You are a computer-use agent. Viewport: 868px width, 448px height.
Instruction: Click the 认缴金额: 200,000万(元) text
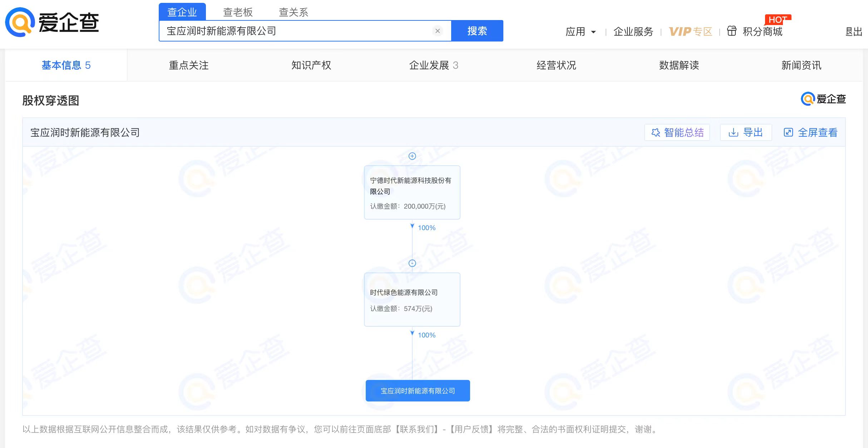pos(408,206)
